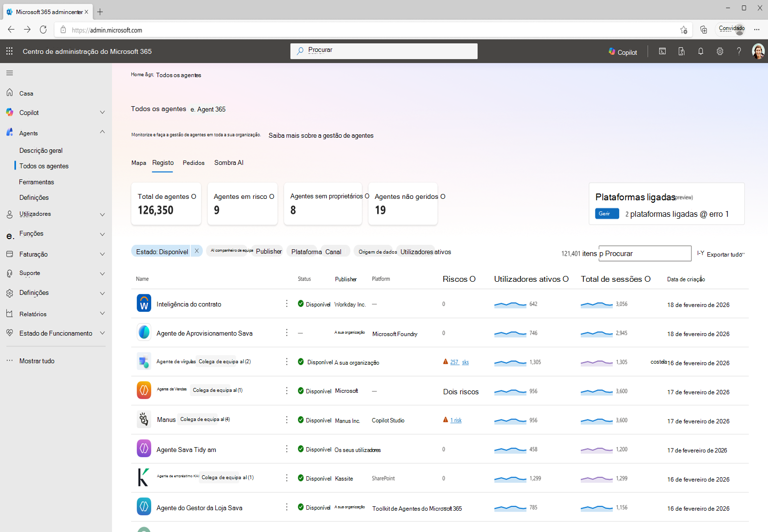Click Agente de Aprovisionamento Sava icon
The image size is (768, 532).
point(144,332)
